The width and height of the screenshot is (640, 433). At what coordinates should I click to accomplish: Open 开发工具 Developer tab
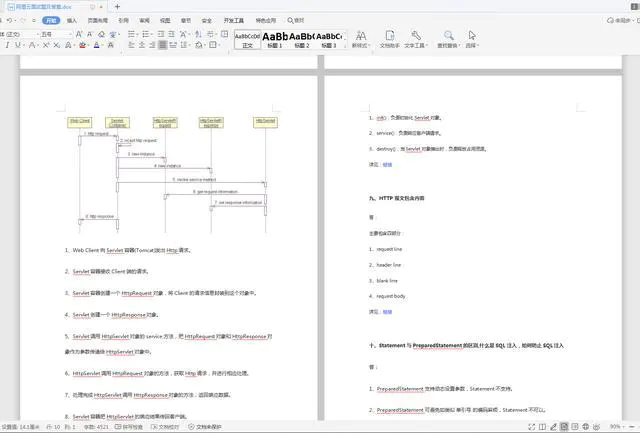[x=233, y=20]
